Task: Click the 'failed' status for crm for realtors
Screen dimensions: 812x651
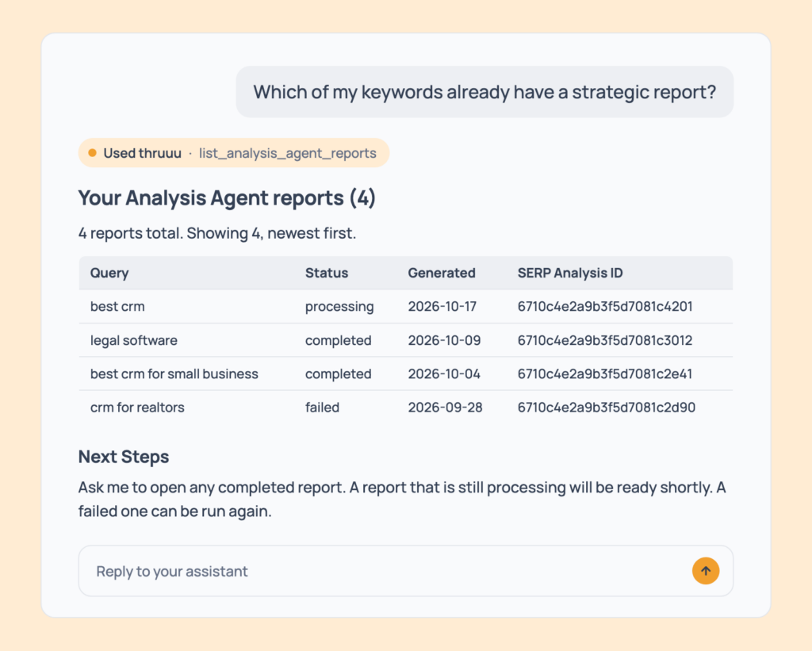Action: point(322,408)
